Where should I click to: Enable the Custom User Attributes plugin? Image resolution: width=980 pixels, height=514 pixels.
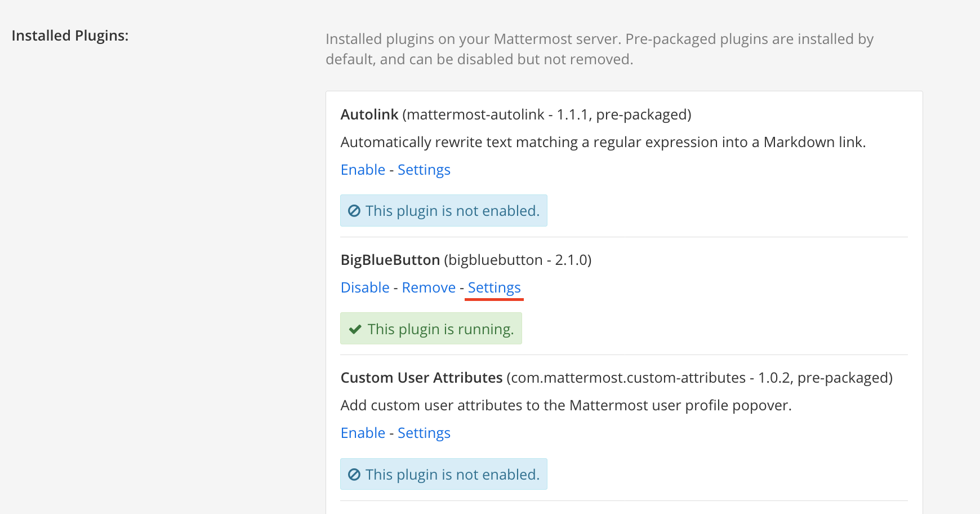363,433
